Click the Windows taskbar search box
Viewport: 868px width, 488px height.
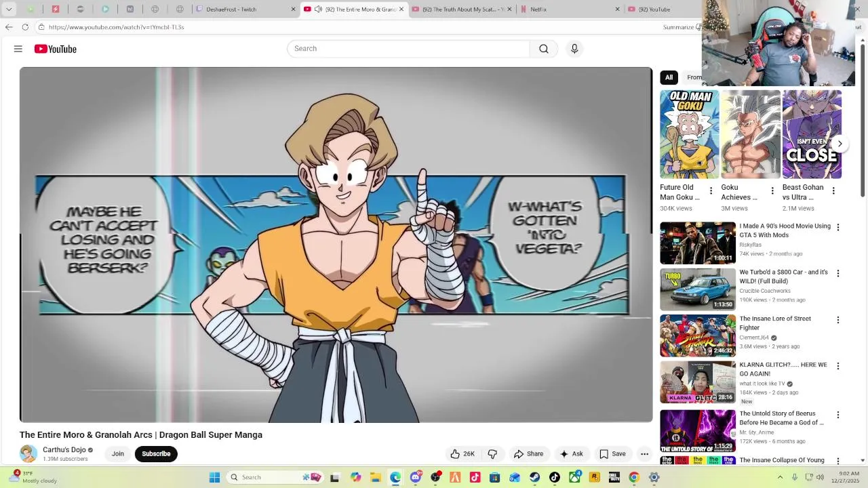pyautogui.click(x=275, y=477)
